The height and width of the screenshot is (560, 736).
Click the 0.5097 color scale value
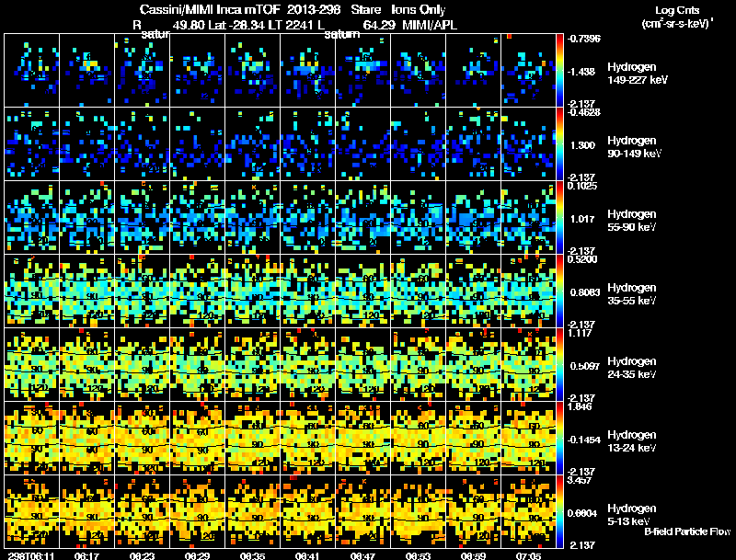point(585,366)
